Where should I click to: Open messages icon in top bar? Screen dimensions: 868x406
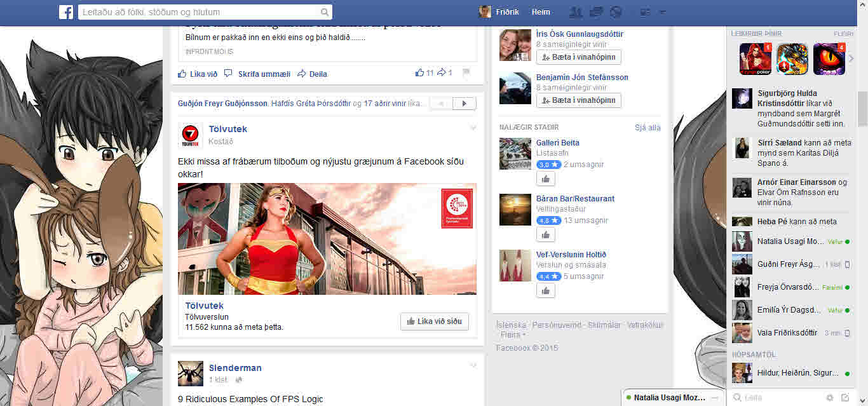click(596, 12)
